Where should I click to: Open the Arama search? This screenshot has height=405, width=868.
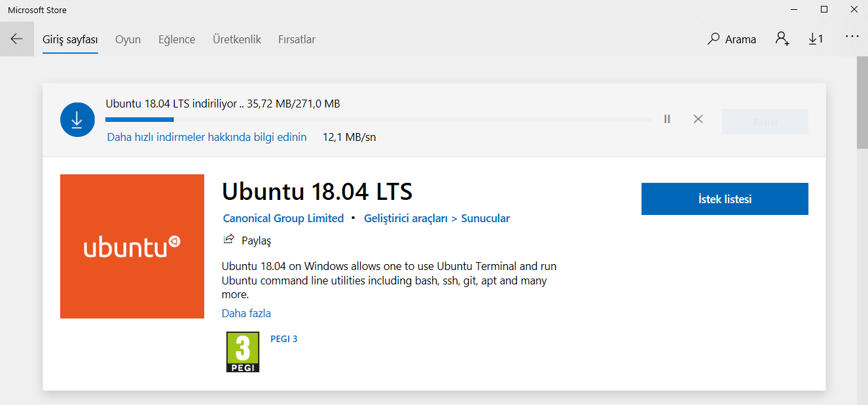click(x=732, y=39)
